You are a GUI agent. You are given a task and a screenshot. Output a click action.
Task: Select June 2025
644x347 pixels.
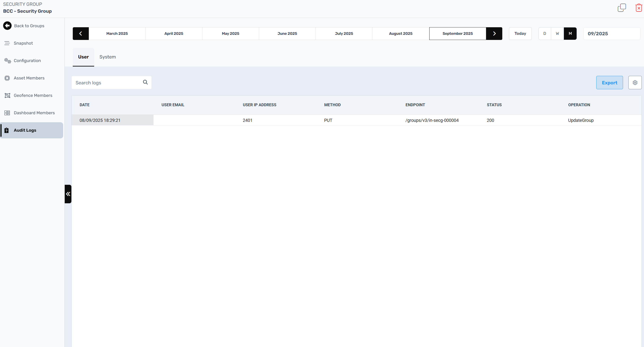287,33
